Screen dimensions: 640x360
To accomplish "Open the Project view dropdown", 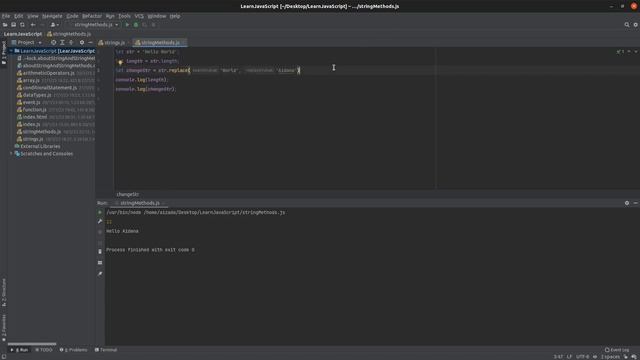I will (x=27, y=42).
